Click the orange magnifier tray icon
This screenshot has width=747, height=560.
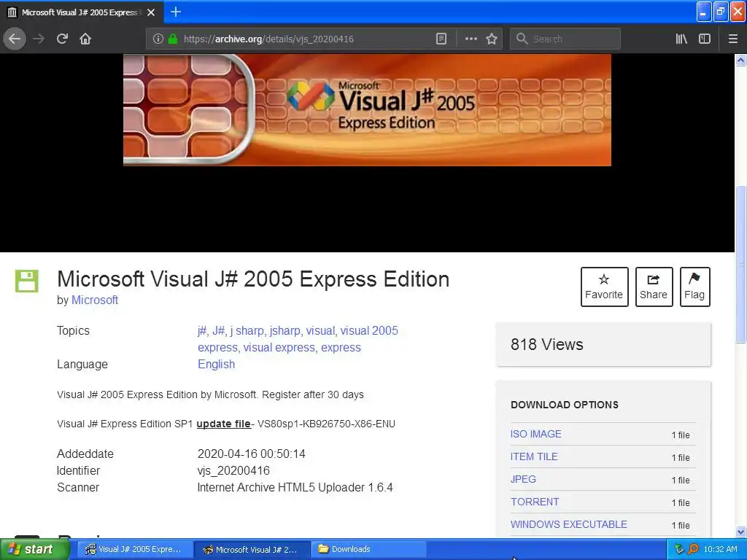[x=693, y=549]
